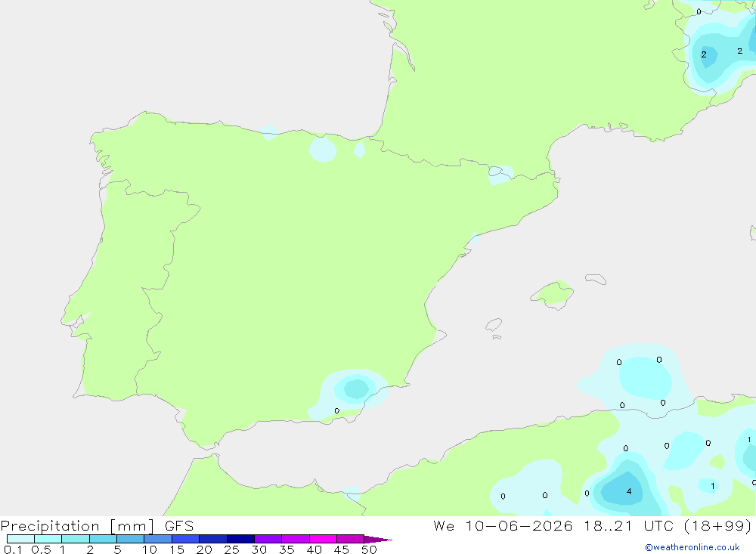The image size is (756, 554).
Task: Click the '45' legend scale label
Action: pyautogui.click(x=342, y=549)
